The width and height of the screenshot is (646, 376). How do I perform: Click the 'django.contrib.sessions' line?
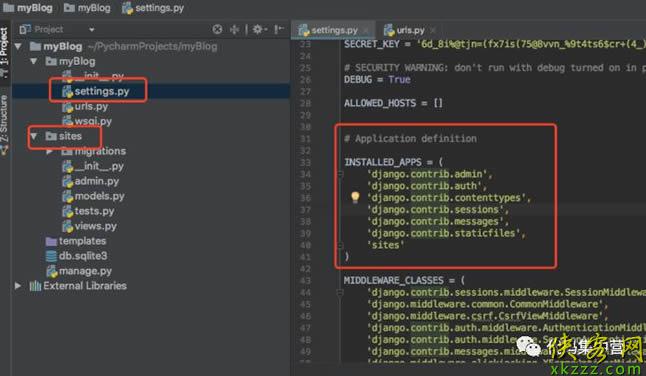pyautogui.click(x=438, y=210)
